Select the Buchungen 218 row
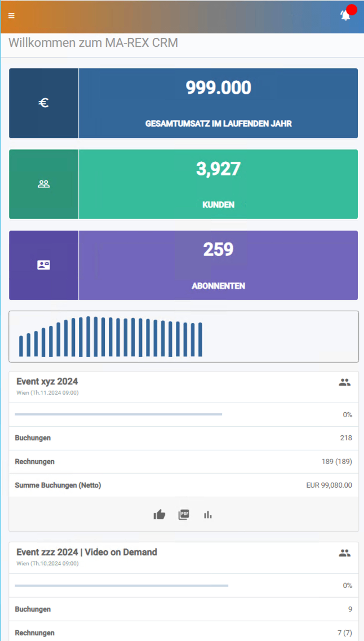364x641 pixels. tap(184, 438)
